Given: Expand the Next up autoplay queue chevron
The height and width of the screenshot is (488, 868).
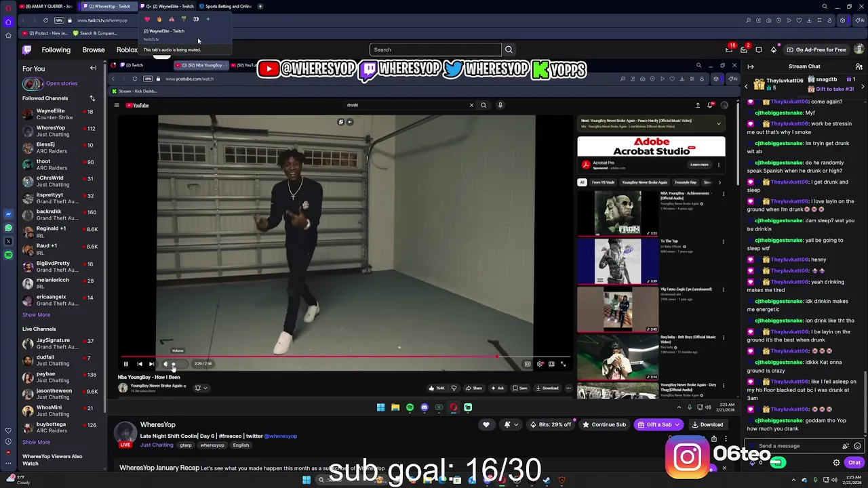Looking at the screenshot, I should 718,123.
